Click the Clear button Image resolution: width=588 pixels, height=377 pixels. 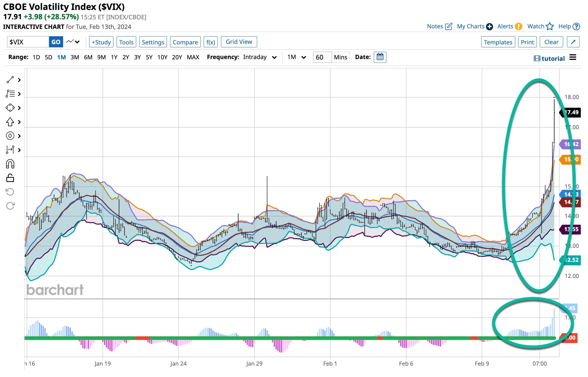click(551, 42)
